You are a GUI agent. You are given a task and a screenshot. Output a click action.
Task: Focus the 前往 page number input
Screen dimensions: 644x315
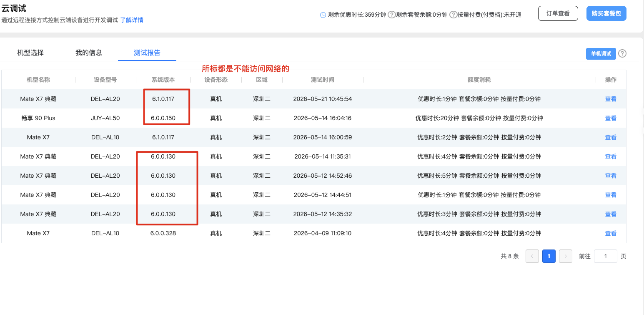(605, 256)
